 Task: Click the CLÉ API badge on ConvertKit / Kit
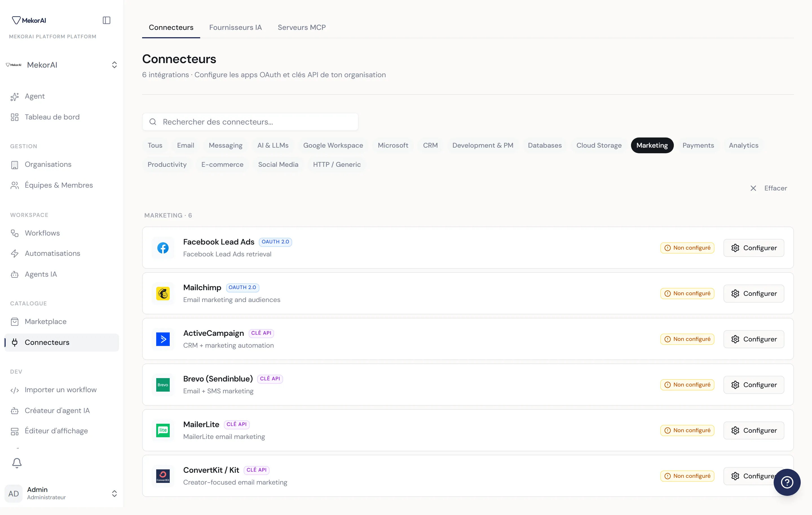coord(256,470)
